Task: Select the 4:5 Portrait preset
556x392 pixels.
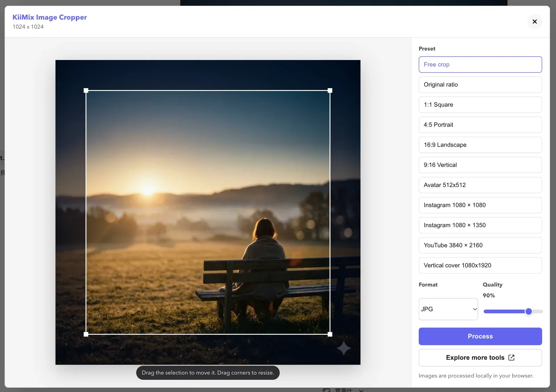Action: pyautogui.click(x=480, y=125)
